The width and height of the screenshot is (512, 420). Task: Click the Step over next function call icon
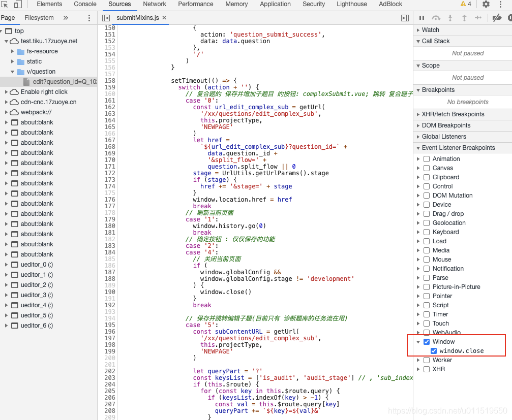(436, 18)
